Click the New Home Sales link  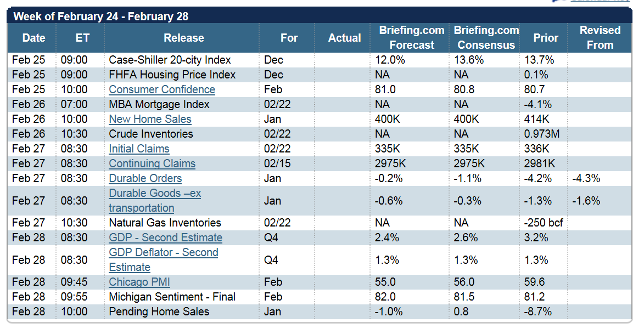point(150,119)
